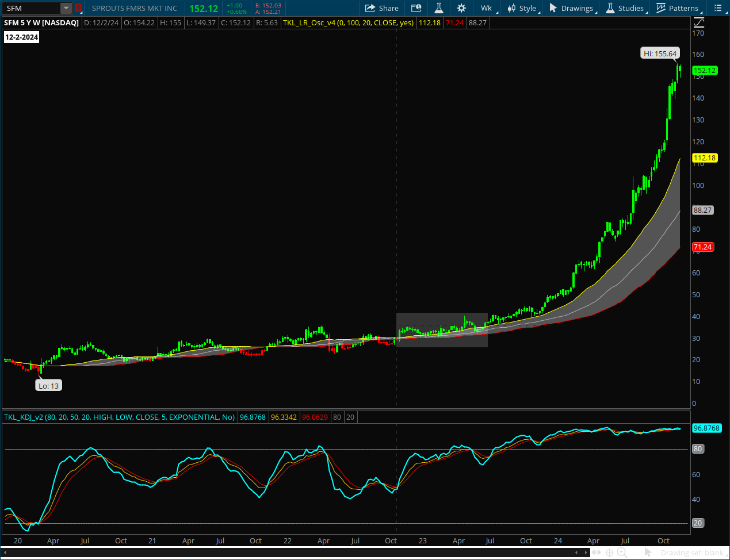
Task: Click the 12-2-2024 date label
Action: click(22, 37)
